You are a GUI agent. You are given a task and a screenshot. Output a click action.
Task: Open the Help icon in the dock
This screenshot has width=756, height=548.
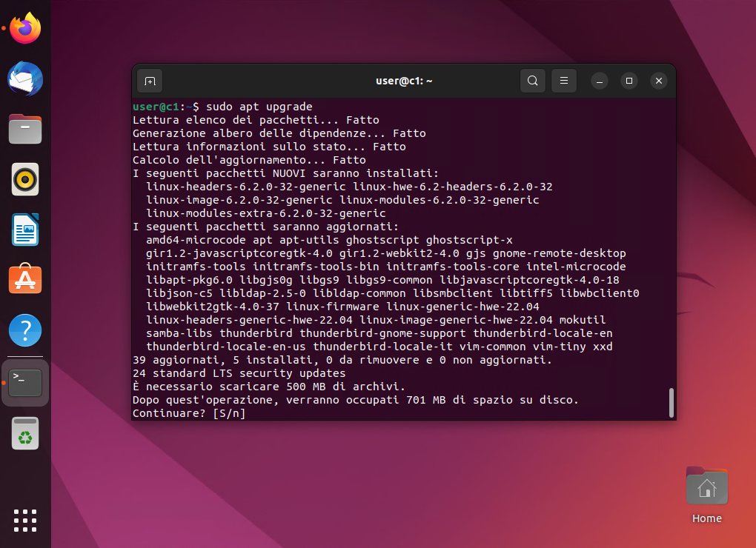pyautogui.click(x=25, y=330)
